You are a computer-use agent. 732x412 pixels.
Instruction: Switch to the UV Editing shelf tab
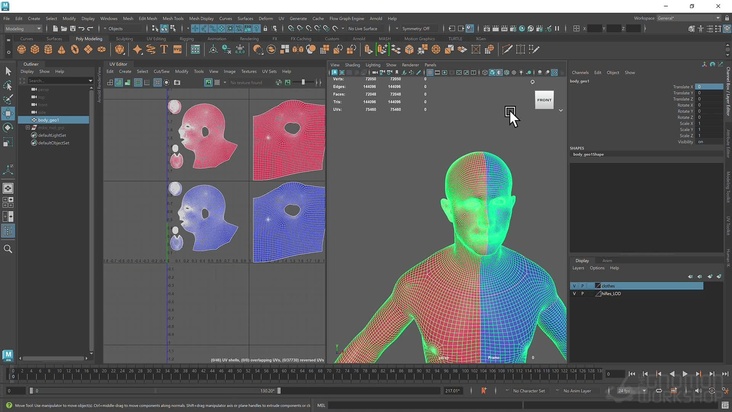156,38
